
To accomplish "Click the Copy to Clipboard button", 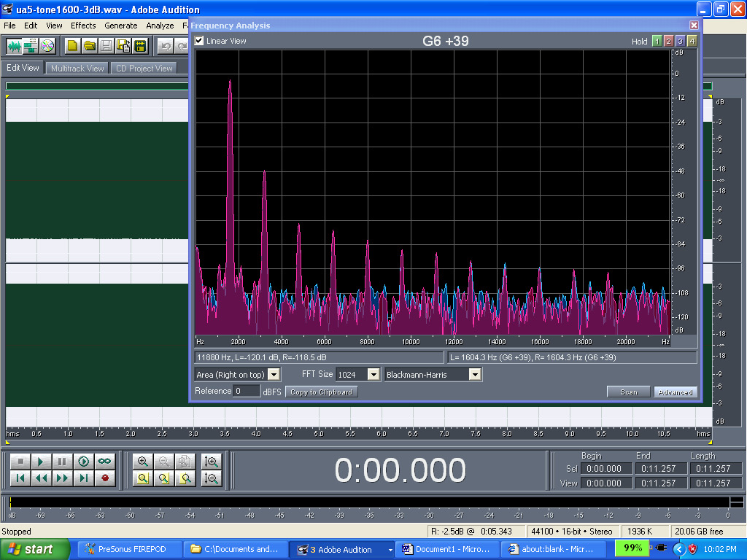I will (x=321, y=392).
